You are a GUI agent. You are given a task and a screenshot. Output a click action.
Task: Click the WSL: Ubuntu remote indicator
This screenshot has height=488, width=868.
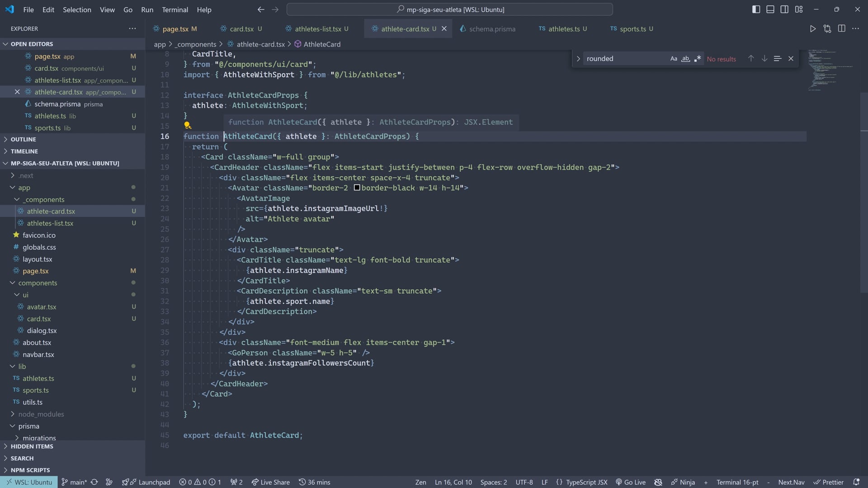pos(29,482)
